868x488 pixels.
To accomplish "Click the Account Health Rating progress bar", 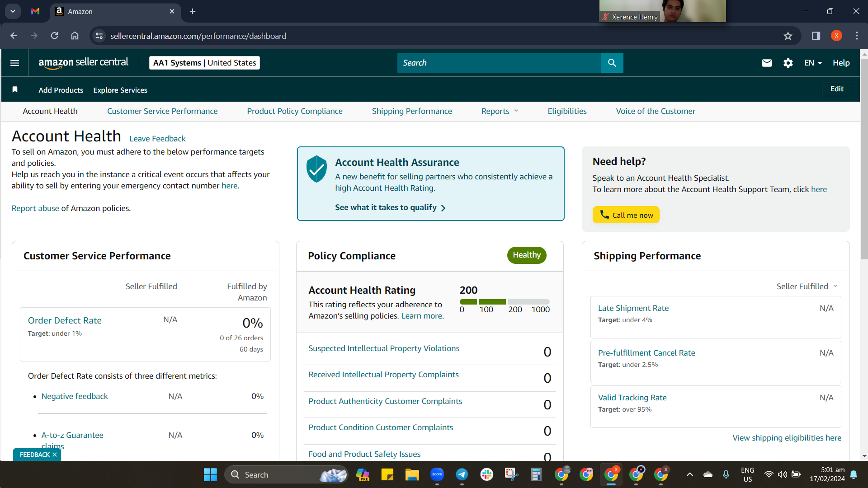I will coord(505,302).
